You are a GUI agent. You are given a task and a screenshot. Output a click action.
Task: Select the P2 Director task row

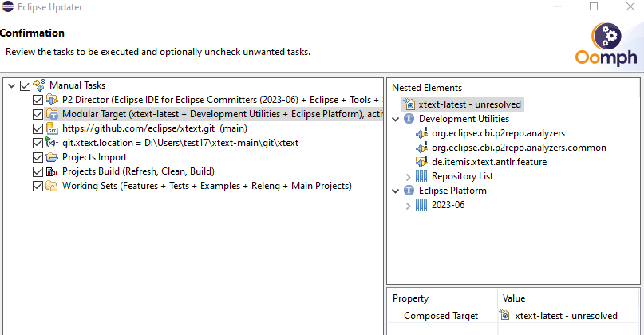222,100
